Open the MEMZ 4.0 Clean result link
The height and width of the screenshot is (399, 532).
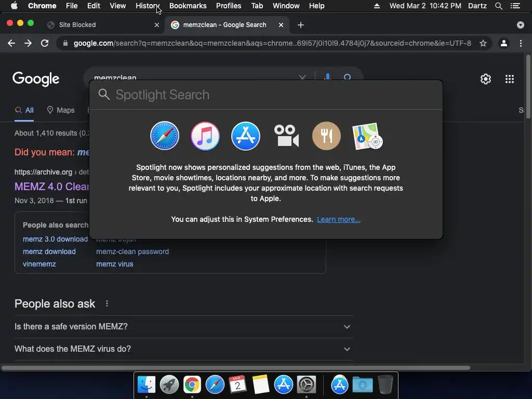(51, 187)
